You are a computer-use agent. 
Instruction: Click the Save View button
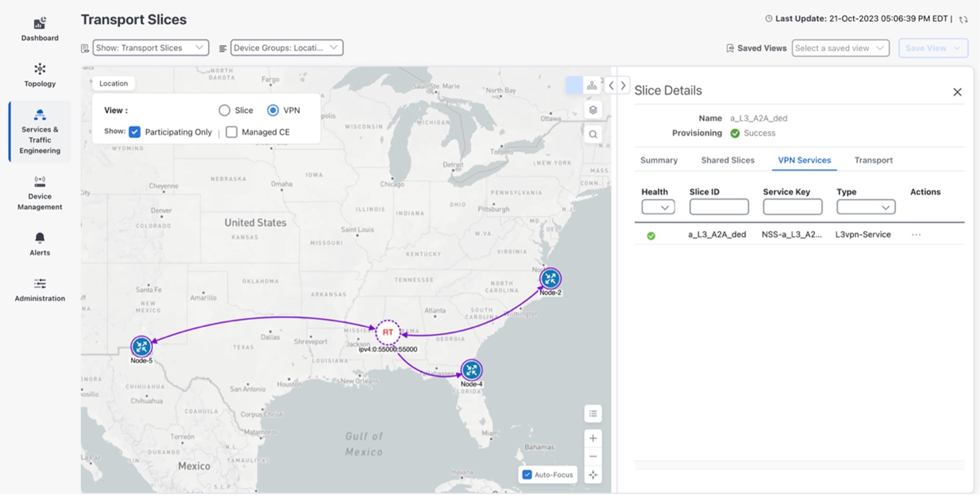(x=932, y=48)
